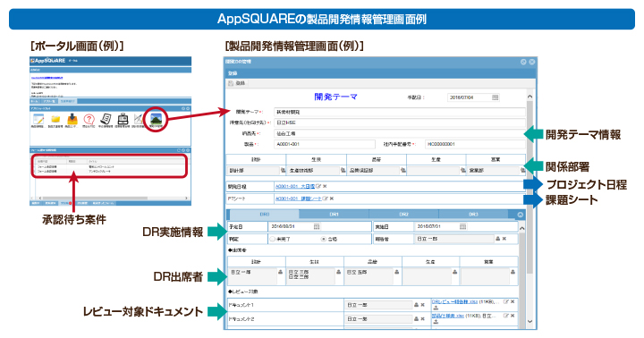Open calendar picker next to 手配日 date field

[495, 97]
